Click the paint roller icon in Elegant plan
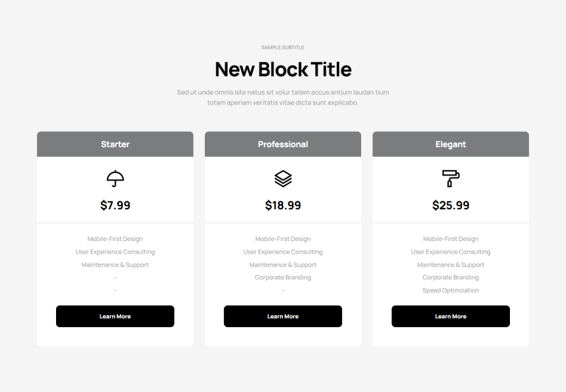Image resolution: width=566 pixels, height=392 pixels. point(450,178)
